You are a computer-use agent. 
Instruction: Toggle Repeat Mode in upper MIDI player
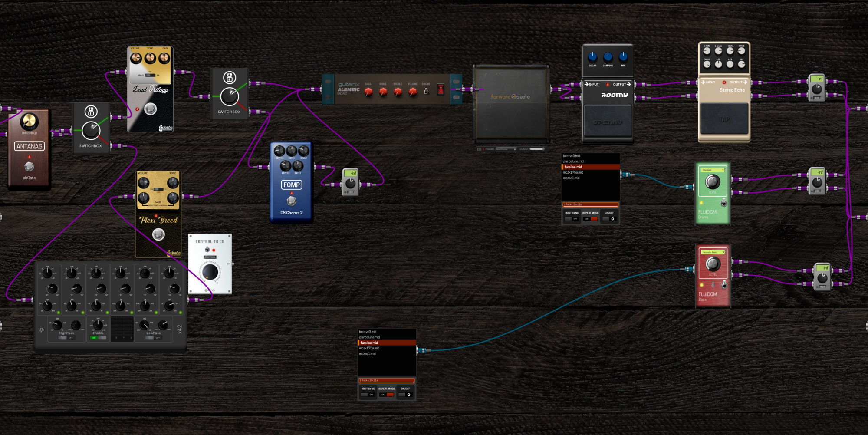coord(591,219)
